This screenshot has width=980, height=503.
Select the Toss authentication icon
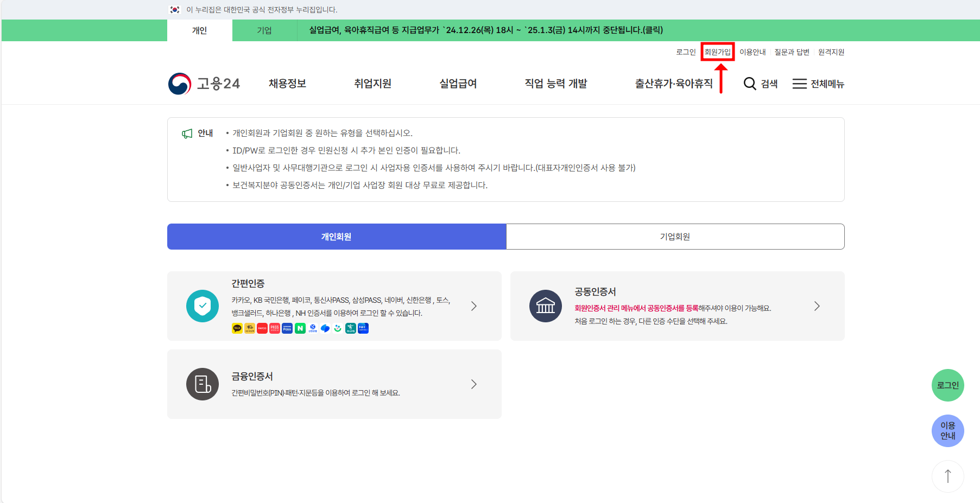pyautogui.click(x=325, y=328)
